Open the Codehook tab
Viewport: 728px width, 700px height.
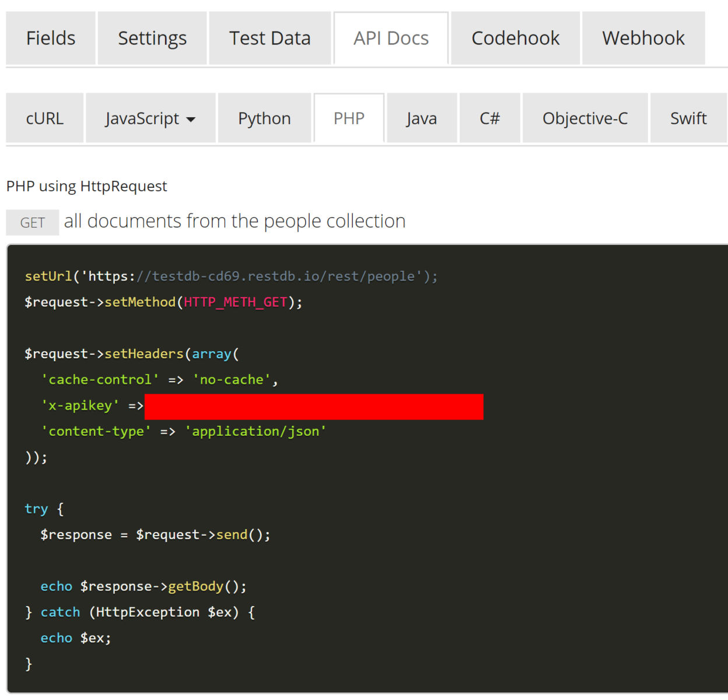pos(515,37)
